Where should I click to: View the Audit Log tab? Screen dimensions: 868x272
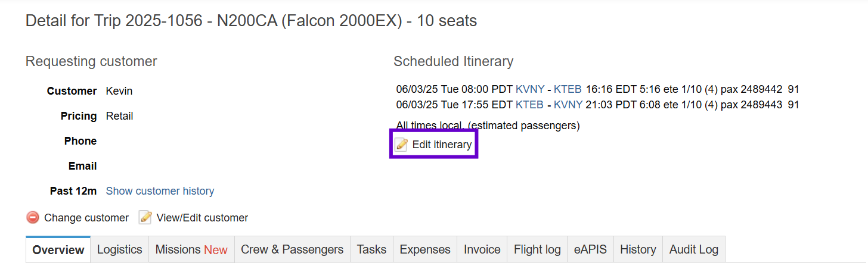[694, 249]
